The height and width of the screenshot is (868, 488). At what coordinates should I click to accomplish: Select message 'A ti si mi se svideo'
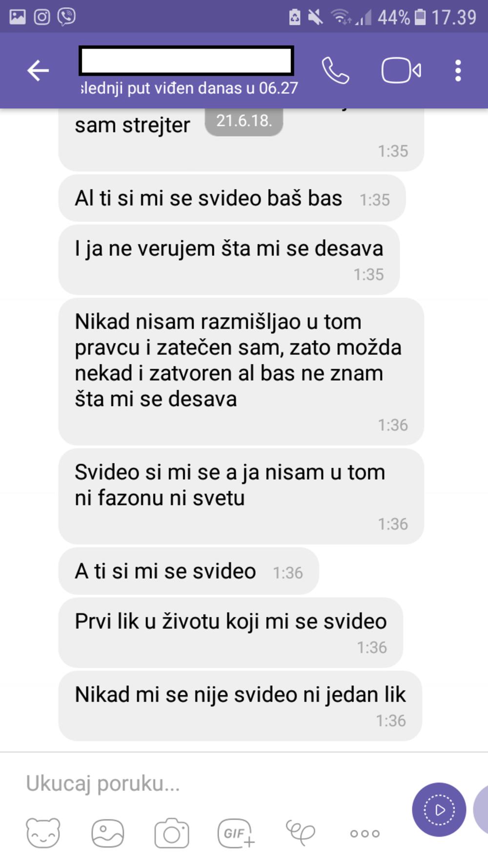click(x=188, y=571)
